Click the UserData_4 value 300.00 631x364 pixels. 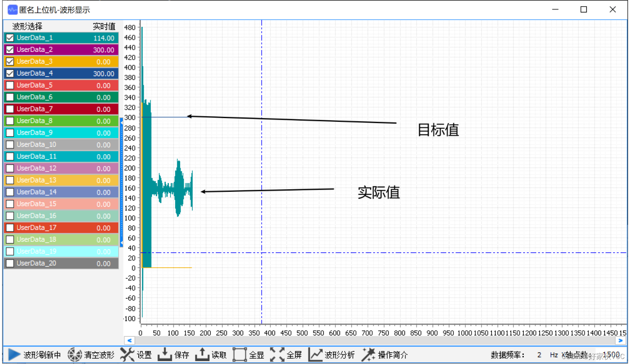pos(103,74)
